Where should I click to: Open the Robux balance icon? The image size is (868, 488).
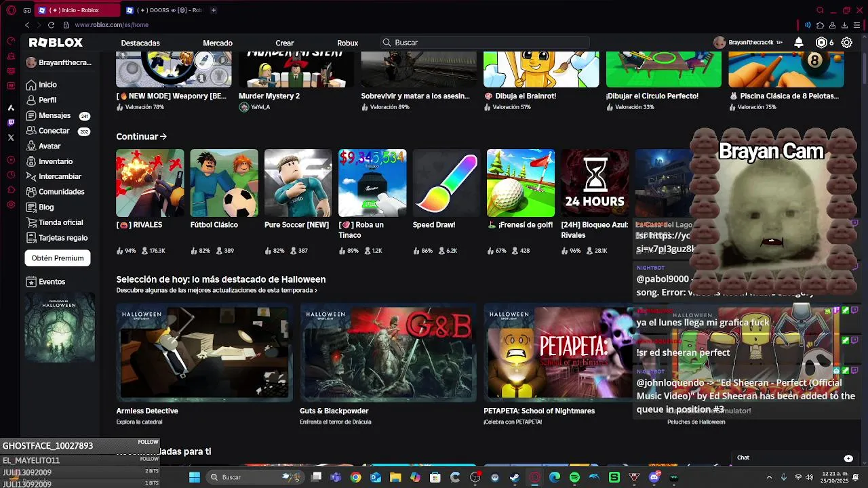click(x=821, y=43)
